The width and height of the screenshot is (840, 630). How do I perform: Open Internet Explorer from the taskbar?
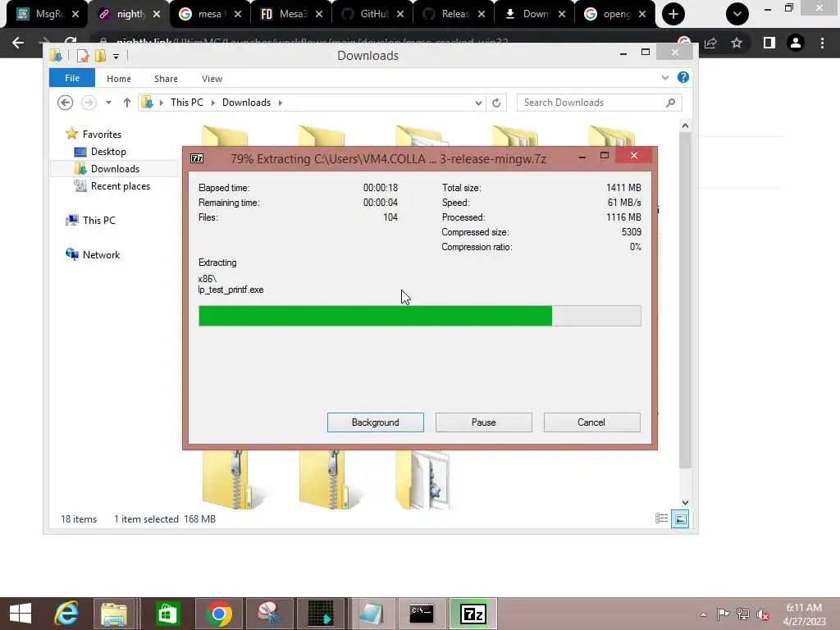click(66, 614)
